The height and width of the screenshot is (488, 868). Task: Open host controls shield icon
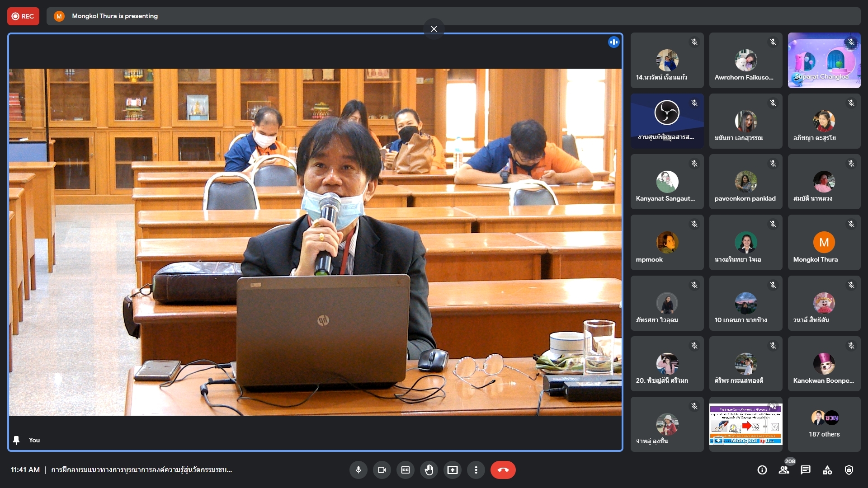[849, 470]
